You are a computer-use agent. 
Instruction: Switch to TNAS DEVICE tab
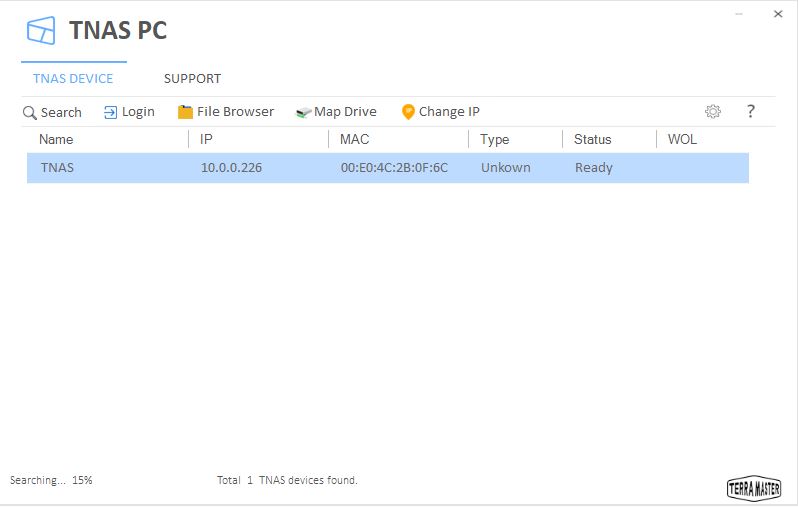click(73, 78)
